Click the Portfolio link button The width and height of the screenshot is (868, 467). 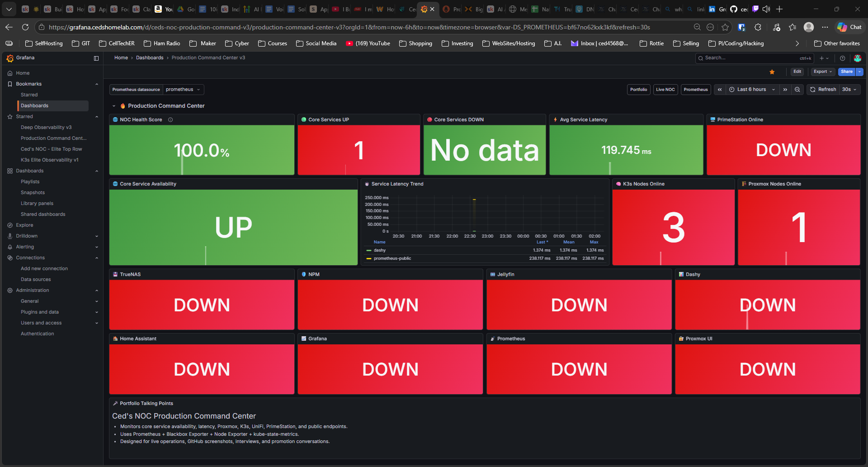639,90
